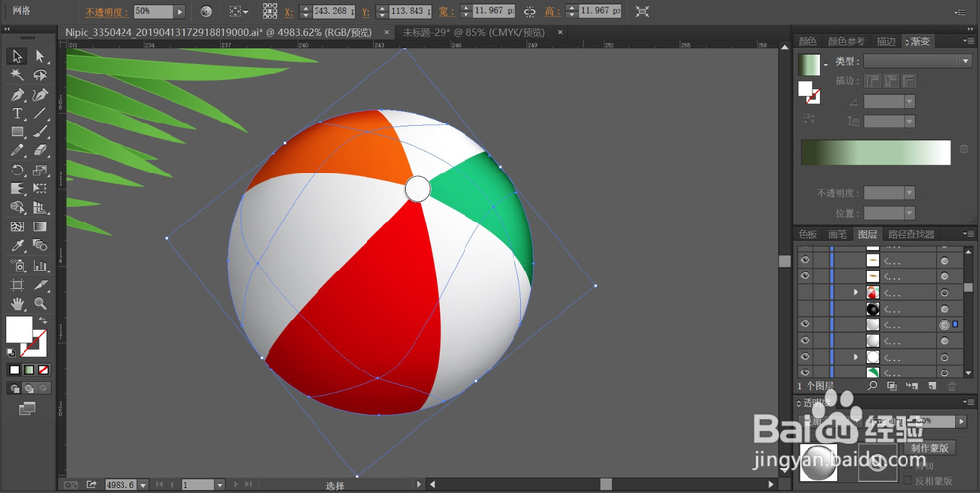
Task: Switch to the 颜色参考 tab
Action: (847, 41)
